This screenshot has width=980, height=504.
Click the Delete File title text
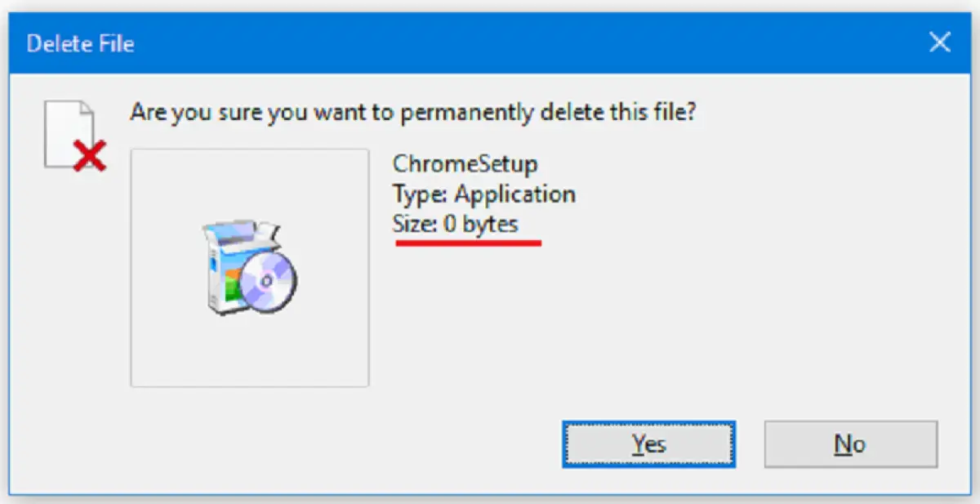tap(80, 43)
